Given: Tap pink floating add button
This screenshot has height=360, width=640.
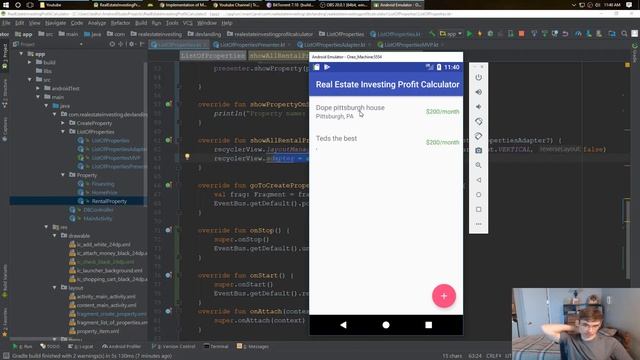Looking at the screenshot, I should [444, 296].
